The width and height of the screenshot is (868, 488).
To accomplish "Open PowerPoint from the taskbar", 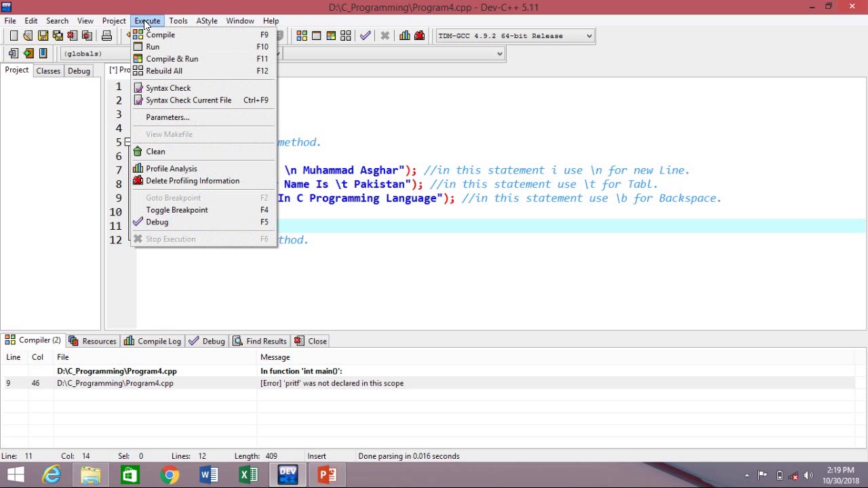I will point(327,475).
